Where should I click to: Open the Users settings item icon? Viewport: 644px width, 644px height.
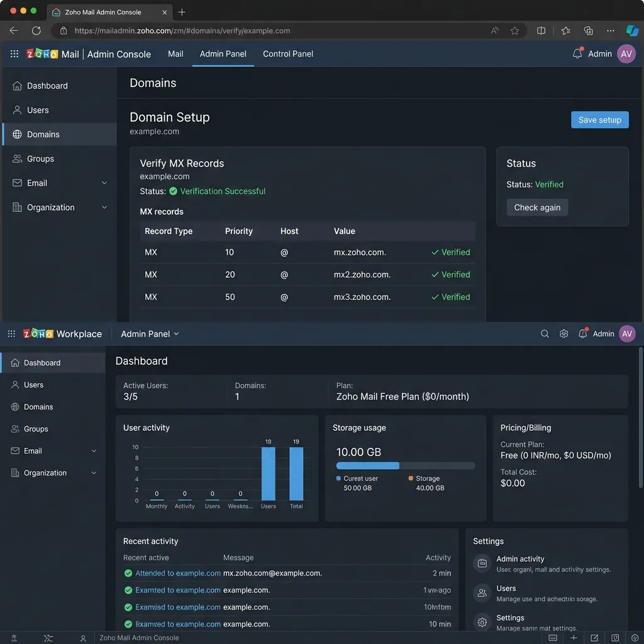tap(482, 592)
